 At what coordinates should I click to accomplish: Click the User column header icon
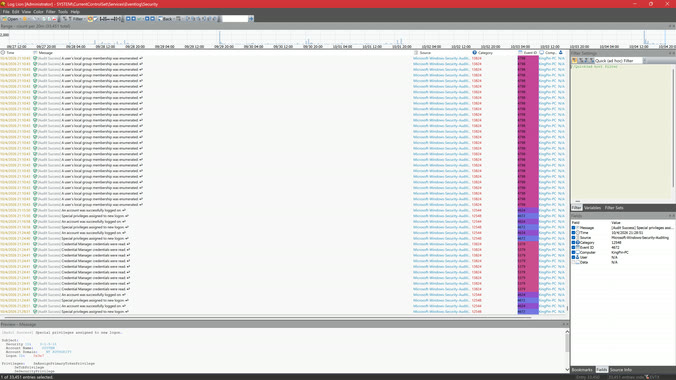[561, 53]
